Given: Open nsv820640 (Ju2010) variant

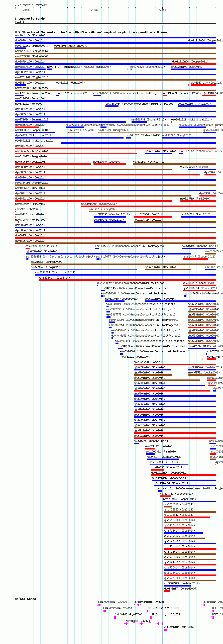Looking at the screenshot, I should point(107,162).
